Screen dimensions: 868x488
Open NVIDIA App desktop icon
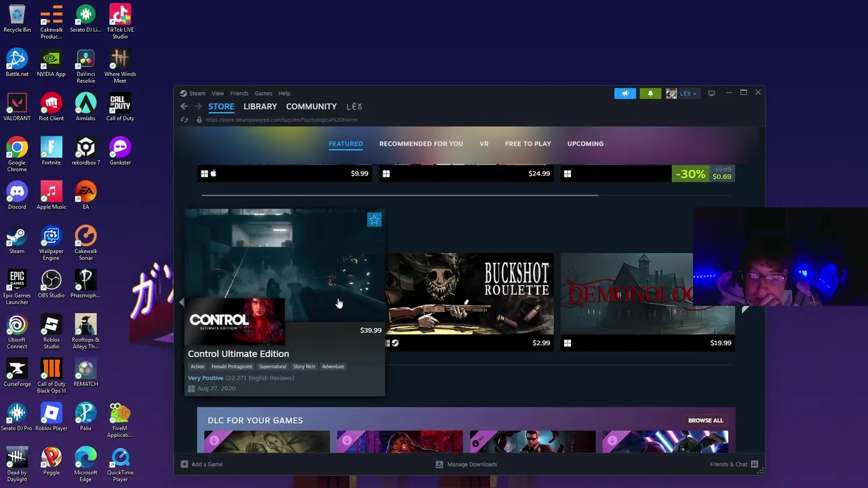coord(52,63)
